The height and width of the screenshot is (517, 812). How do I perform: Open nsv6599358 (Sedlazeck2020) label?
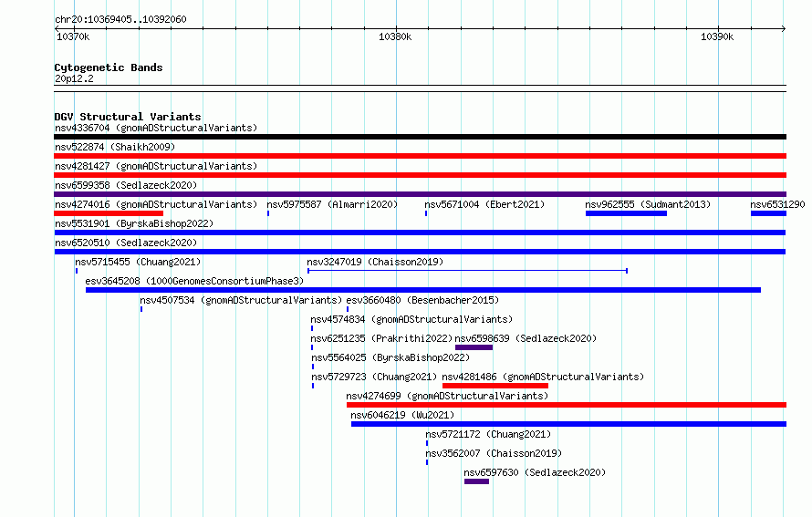coord(126,185)
